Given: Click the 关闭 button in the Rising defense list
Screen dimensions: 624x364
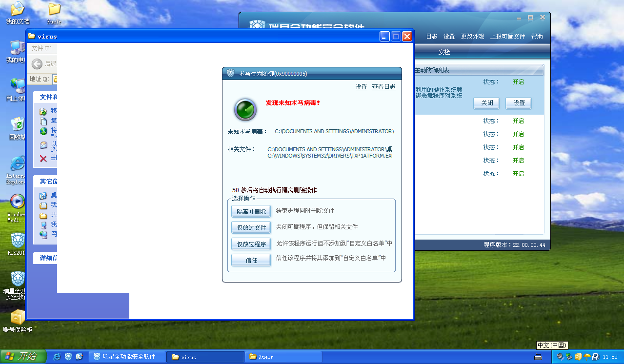Looking at the screenshot, I should tap(486, 103).
